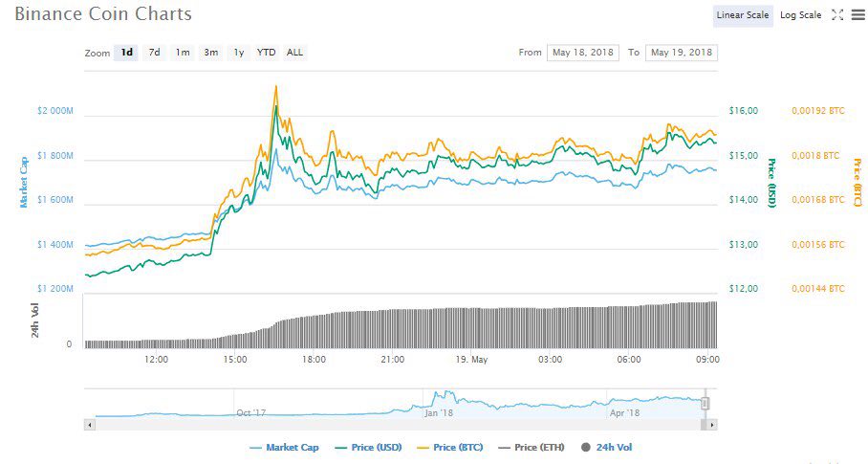Select the YTD zoom range

pos(267,53)
